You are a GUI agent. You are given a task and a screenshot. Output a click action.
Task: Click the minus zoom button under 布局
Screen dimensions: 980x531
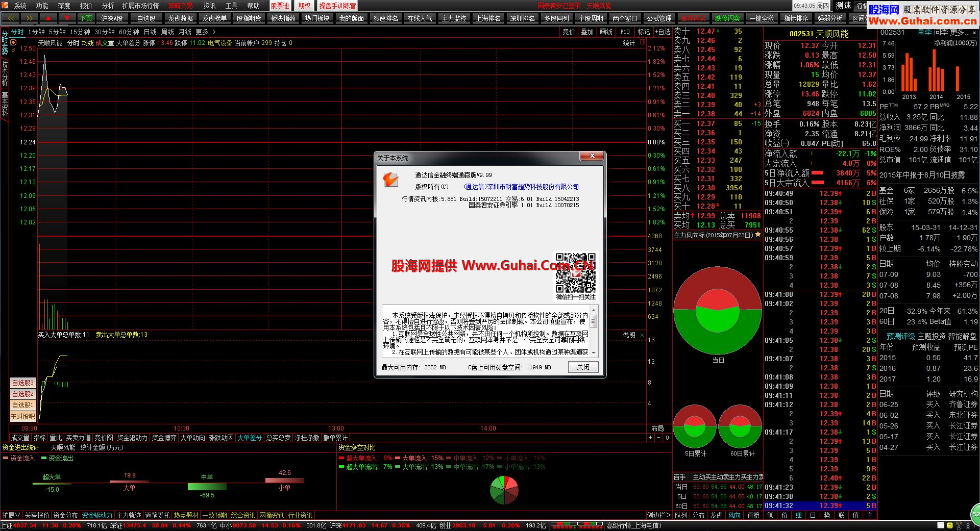(x=658, y=438)
